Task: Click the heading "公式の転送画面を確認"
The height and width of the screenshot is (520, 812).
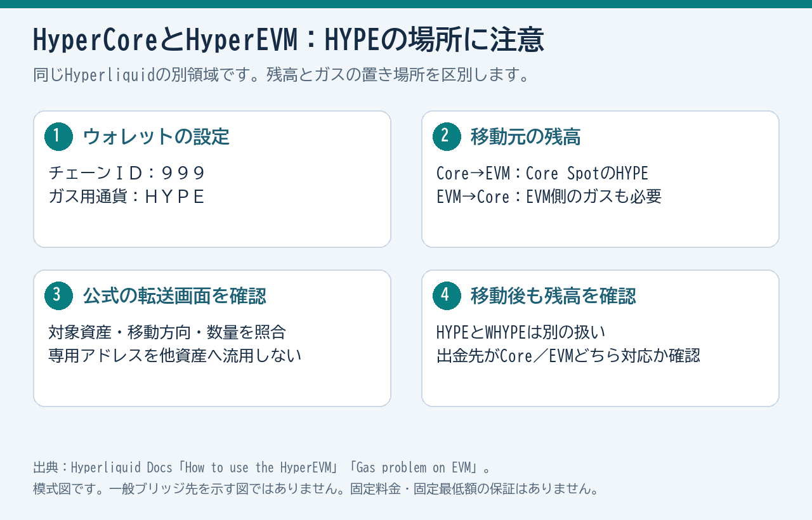Action: click(x=174, y=296)
